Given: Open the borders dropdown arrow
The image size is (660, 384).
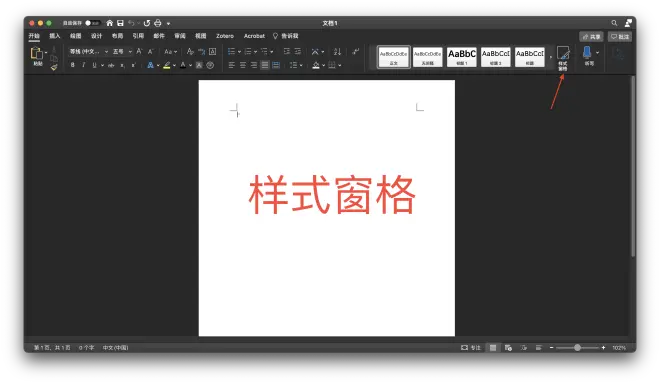Looking at the screenshot, I should [x=340, y=65].
